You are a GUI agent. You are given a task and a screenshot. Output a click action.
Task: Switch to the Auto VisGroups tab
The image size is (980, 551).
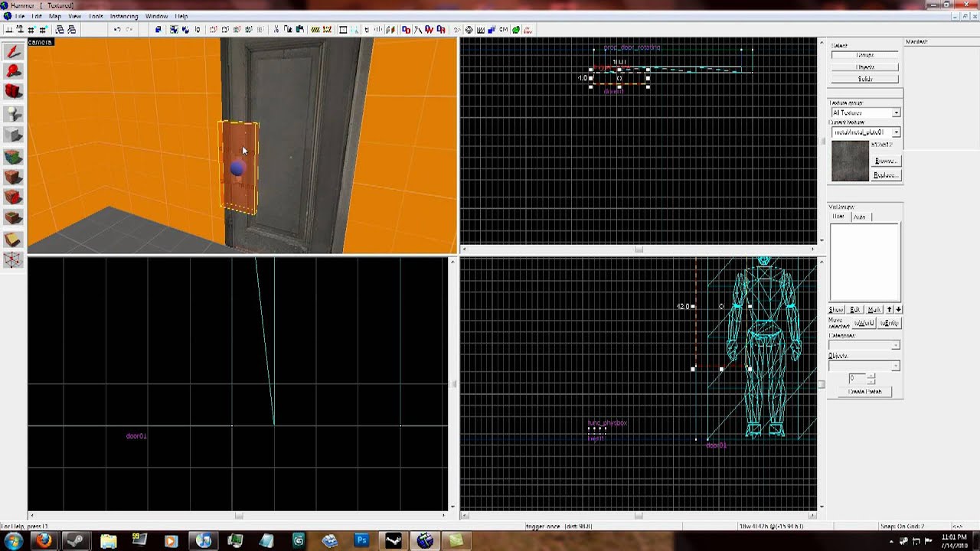[859, 217]
